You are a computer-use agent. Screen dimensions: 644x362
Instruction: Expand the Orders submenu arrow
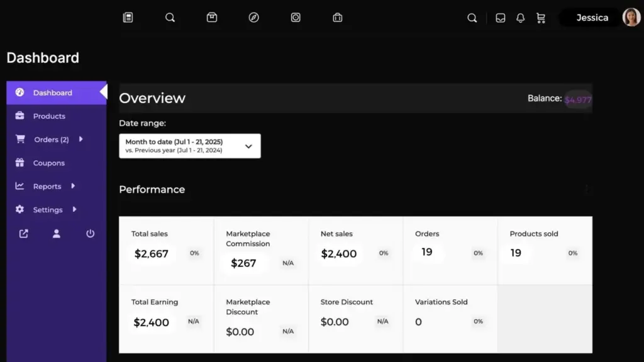click(x=80, y=140)
